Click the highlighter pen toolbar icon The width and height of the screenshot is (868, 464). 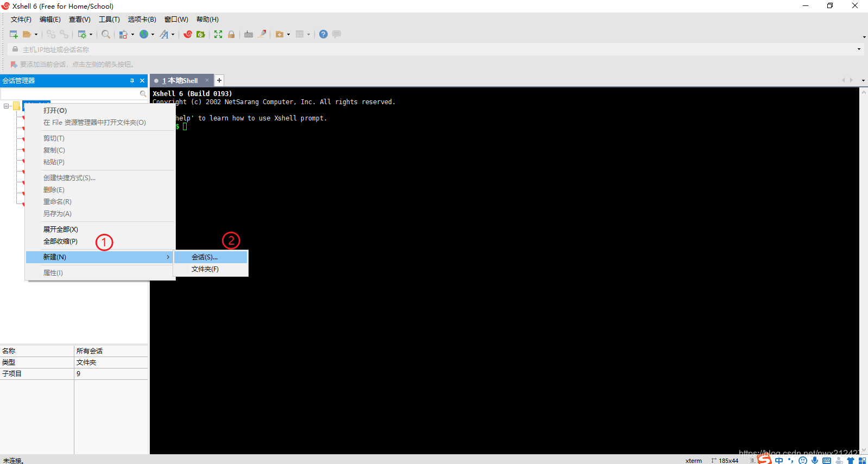[x=262, y=34]
